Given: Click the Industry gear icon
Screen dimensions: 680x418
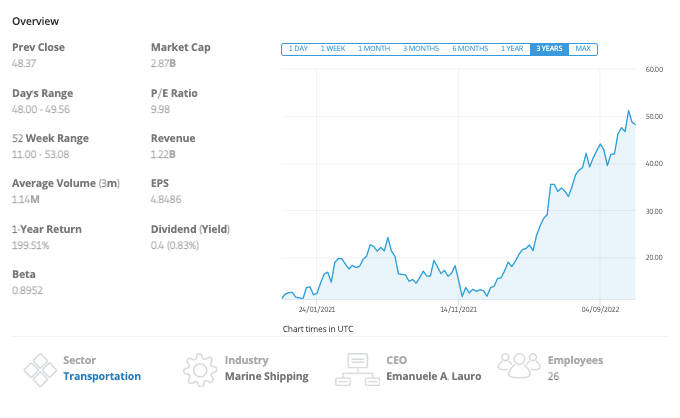Looking at the screenshot, I should point(200,368).
